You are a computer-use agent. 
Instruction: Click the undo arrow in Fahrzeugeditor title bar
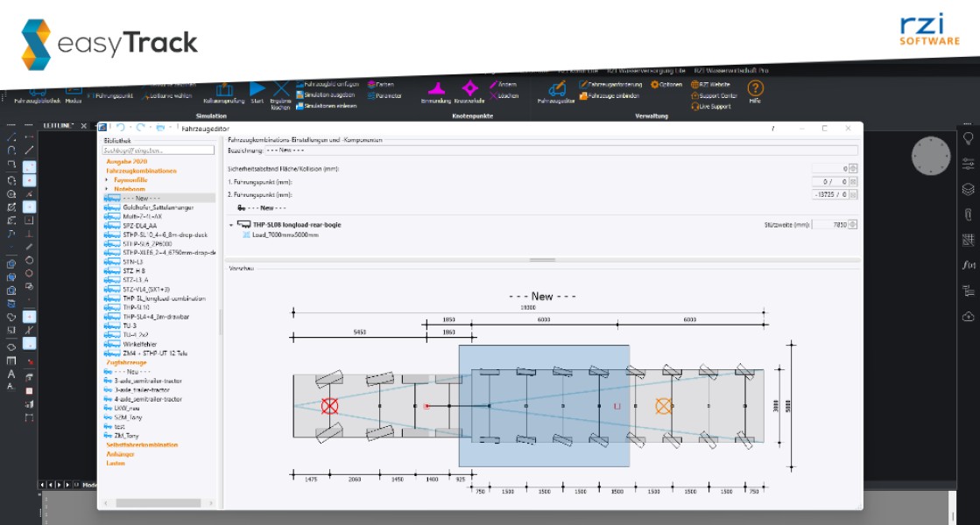coord(121,128)
